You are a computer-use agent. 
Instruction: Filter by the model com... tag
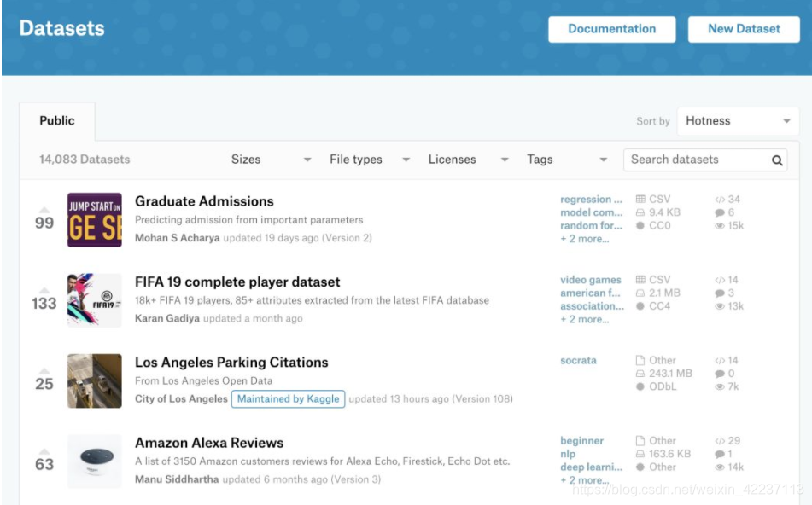tap(591, 212)
